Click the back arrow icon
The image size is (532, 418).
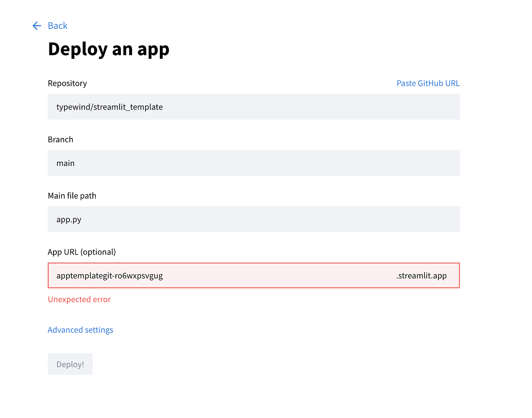click(x=37, y=25)
